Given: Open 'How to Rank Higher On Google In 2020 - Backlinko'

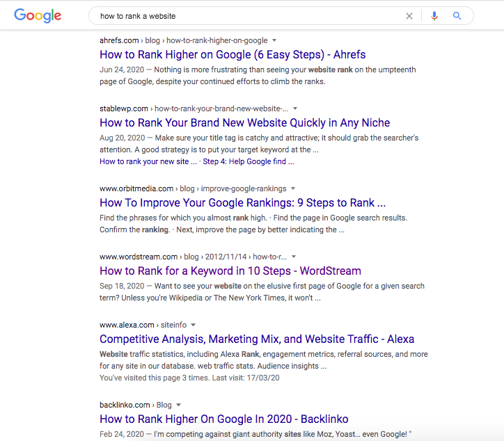Looking at the screenshot, I should coord(223,419).
